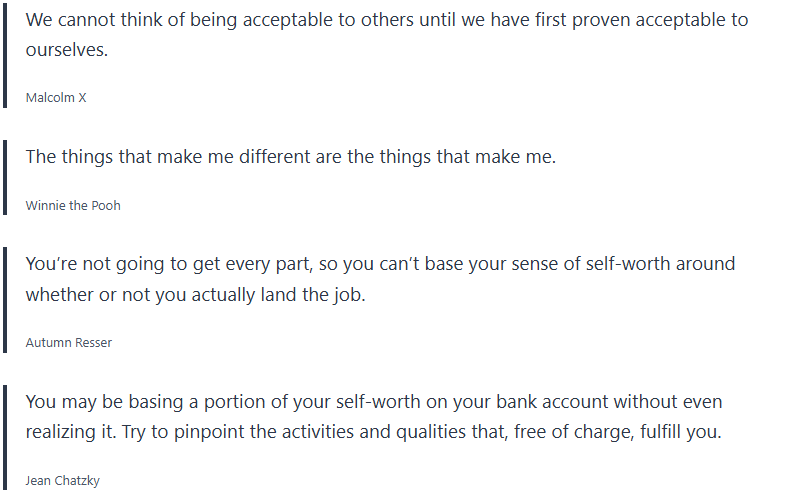
Task: Click the word "ourselves." in the first quote
Action: (x=66, y=50)
